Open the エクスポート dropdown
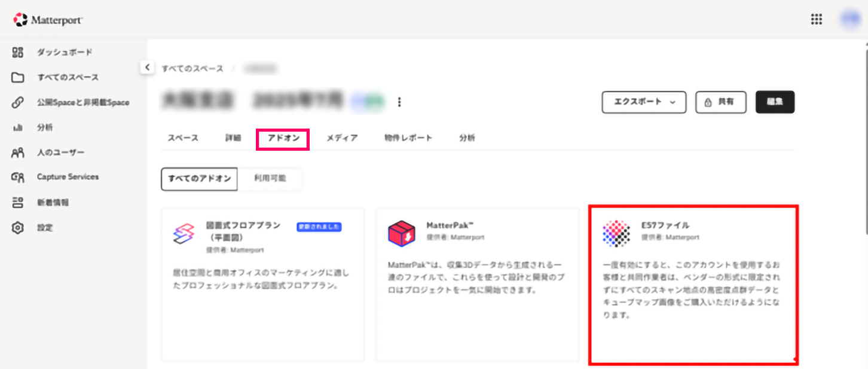The height and width of the screenshot is (369, 868). 644,102
